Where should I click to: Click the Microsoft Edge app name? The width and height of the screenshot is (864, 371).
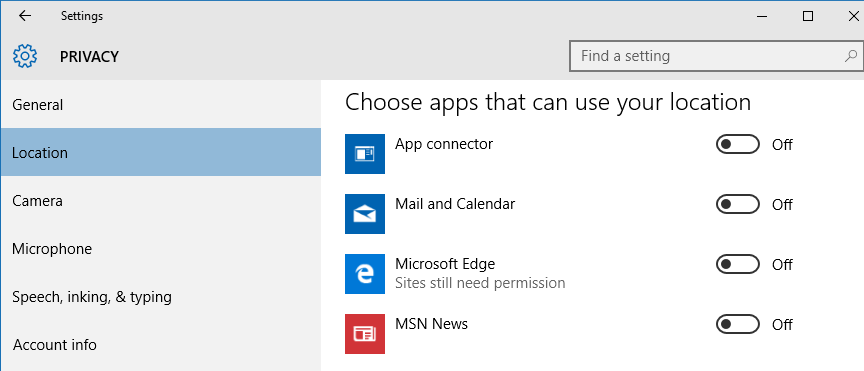[x=445, y=264]
